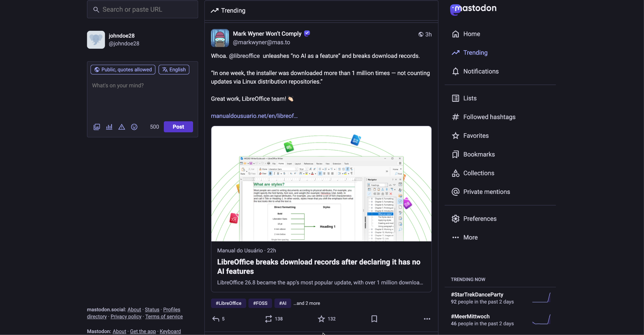The image size is (644, 335).
Task: Open Mark Wyner Won't Comply display name
Action: (267, 34)
